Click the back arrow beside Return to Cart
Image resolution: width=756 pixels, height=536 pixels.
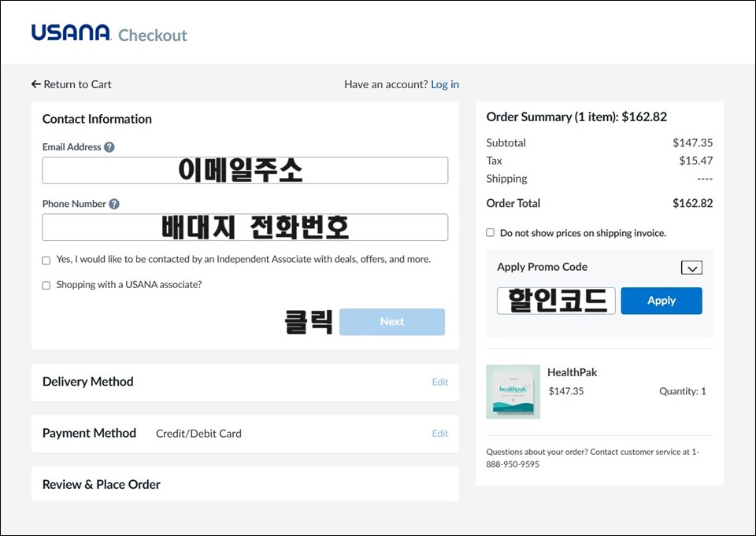pos(35,84)
